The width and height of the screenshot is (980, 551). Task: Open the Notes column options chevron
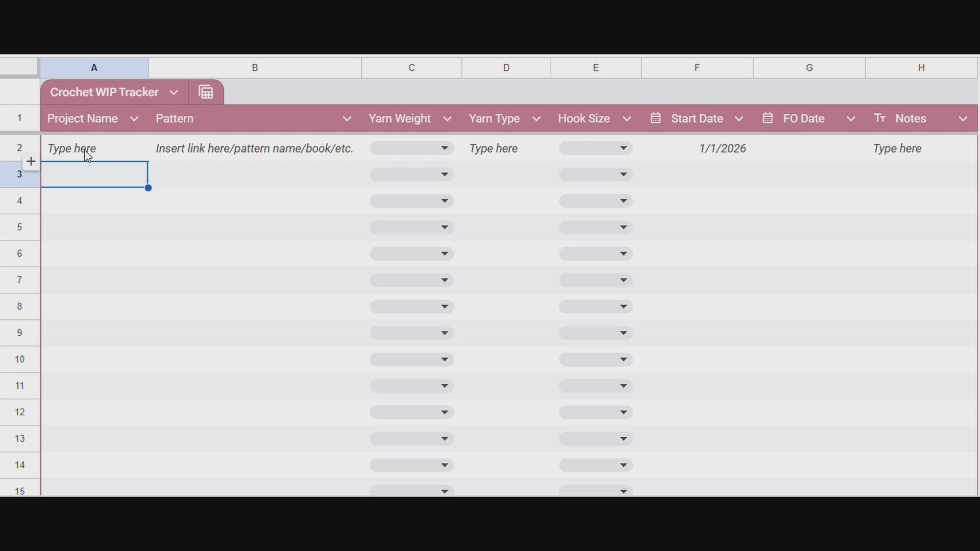coord(963,119)
